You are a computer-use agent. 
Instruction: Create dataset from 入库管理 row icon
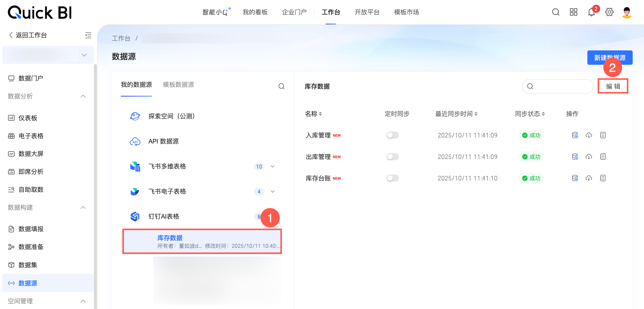575,135
